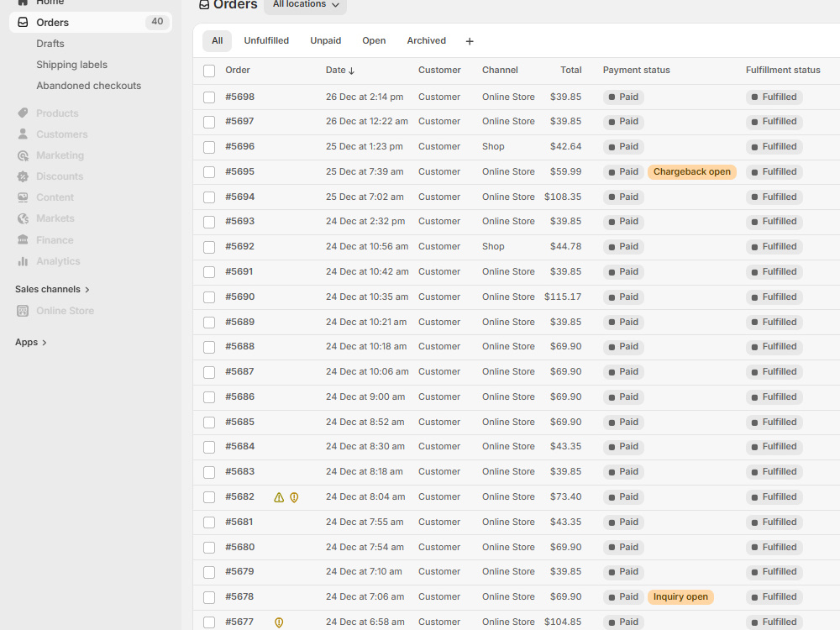
Task: Select checkbox for order #5694
Action: (x=209, y=197)
